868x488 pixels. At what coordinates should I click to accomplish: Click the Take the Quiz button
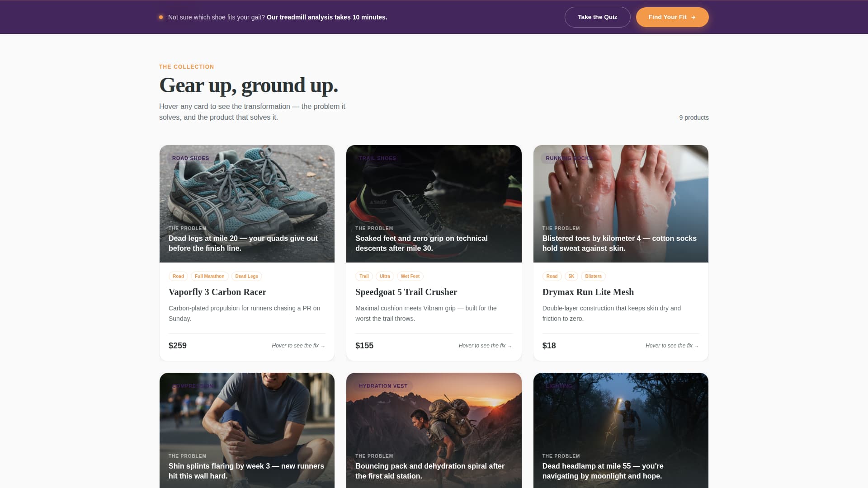click(x=597, y=17)
